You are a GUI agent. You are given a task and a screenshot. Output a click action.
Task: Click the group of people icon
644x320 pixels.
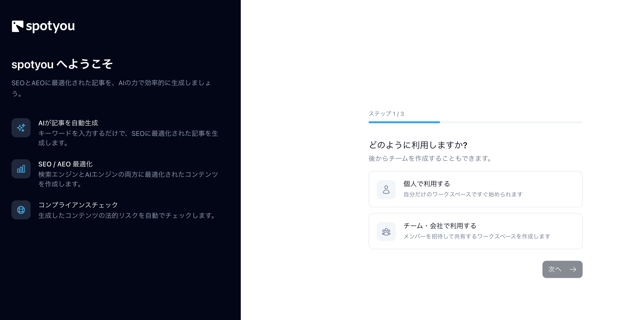(x=386, y=232)
